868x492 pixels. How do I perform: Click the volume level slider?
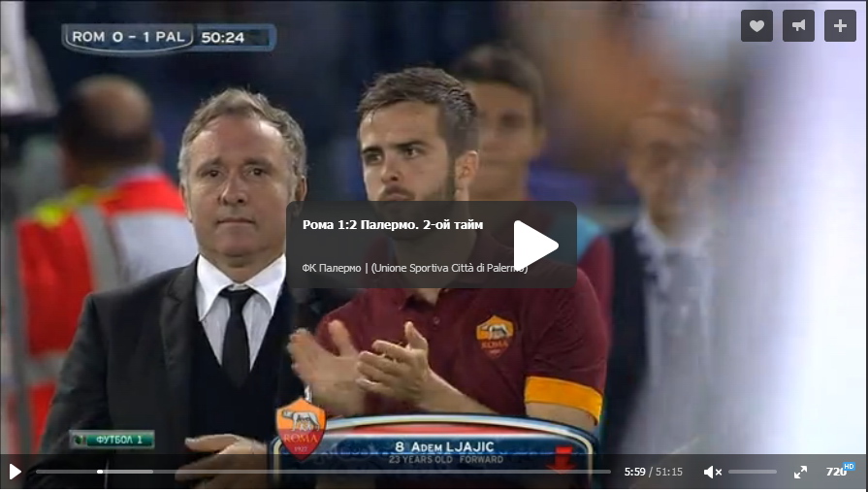point(753,472)
